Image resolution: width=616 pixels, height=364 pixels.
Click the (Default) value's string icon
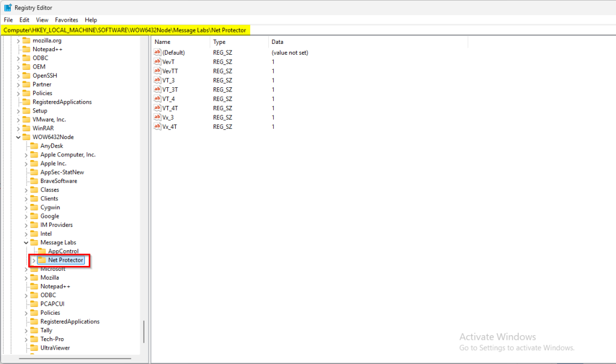(x=158, y=53)
